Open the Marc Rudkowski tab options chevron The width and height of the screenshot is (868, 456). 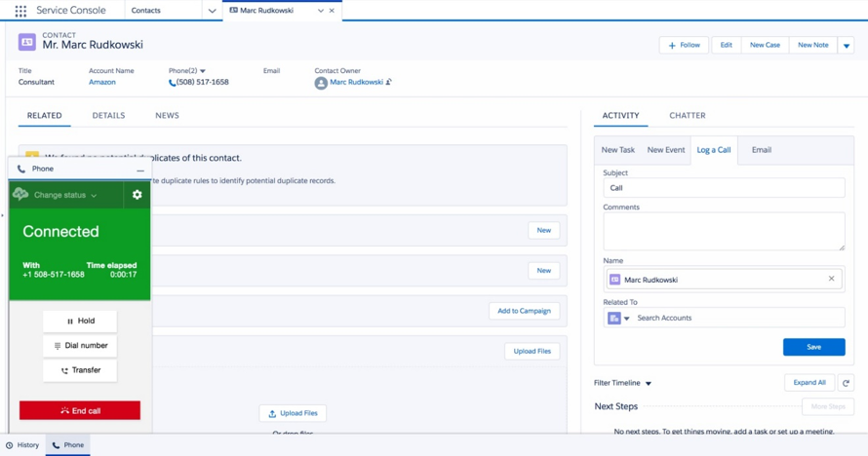click(321, 11)
